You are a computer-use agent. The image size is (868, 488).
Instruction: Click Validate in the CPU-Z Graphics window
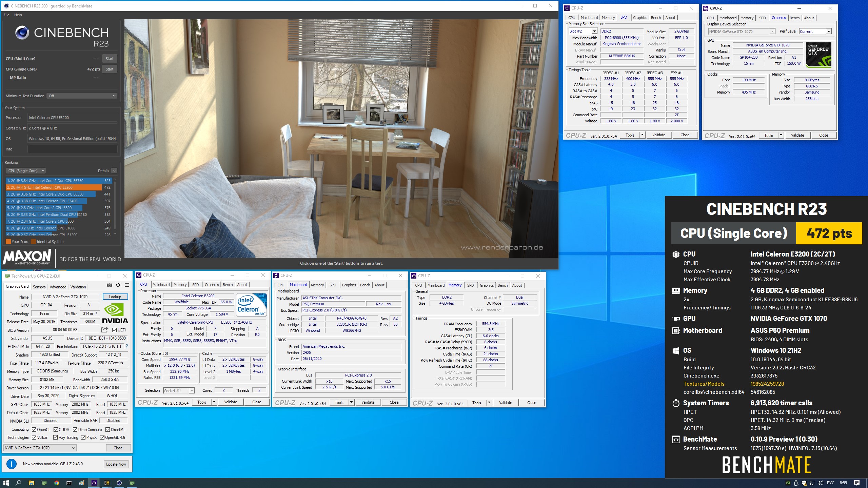(797, 135)
